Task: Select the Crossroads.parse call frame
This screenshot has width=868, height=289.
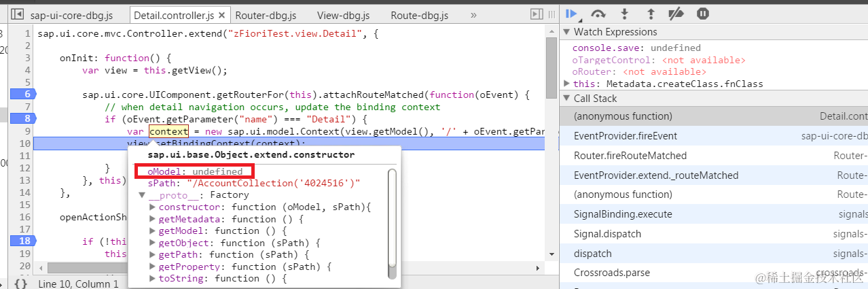Action: [x=714, y=273]
